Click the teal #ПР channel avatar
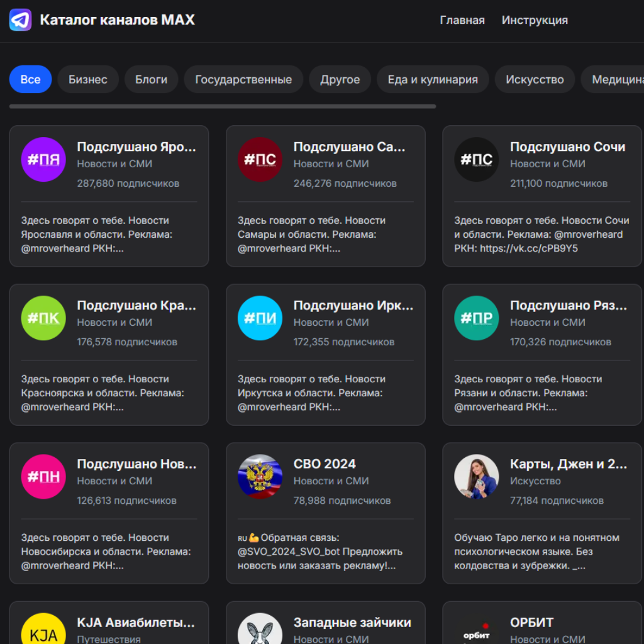This screenshot has height=644, width=644. click(476, 318)
